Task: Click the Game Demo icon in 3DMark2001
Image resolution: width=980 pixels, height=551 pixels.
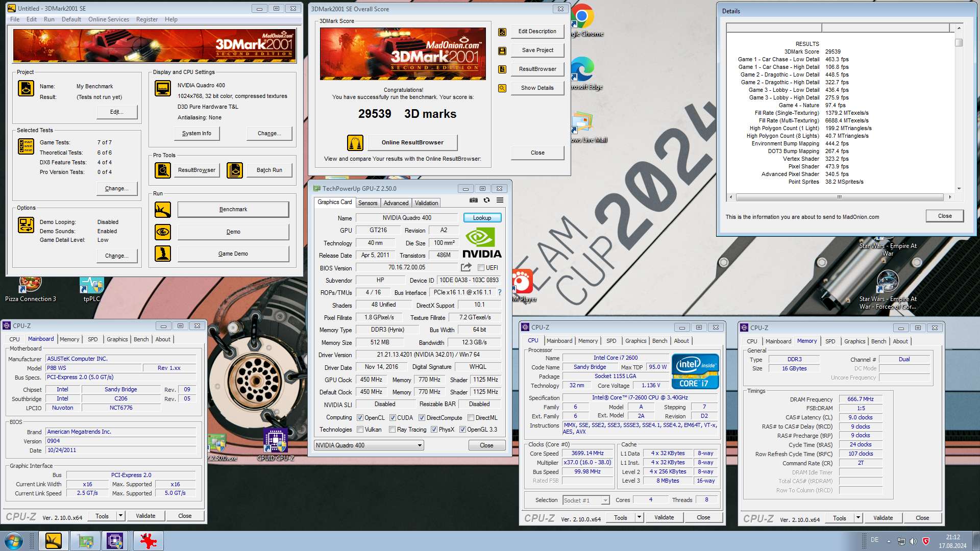Action: click(163, 254)
